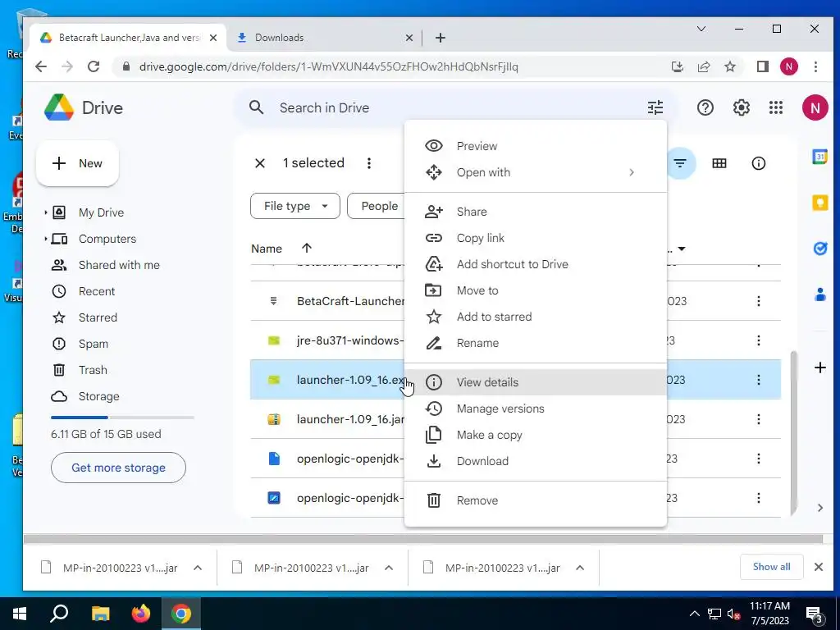Click the storage usage bar

(122, 418)
